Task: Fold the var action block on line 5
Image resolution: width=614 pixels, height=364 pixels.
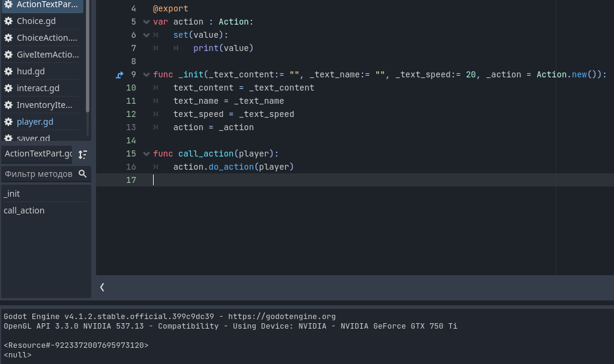Action: click(x=146, y=22)
